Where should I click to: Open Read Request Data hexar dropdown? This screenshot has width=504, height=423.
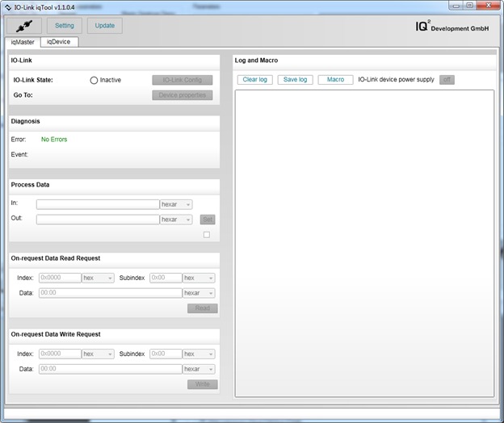[x=199, y=293]
